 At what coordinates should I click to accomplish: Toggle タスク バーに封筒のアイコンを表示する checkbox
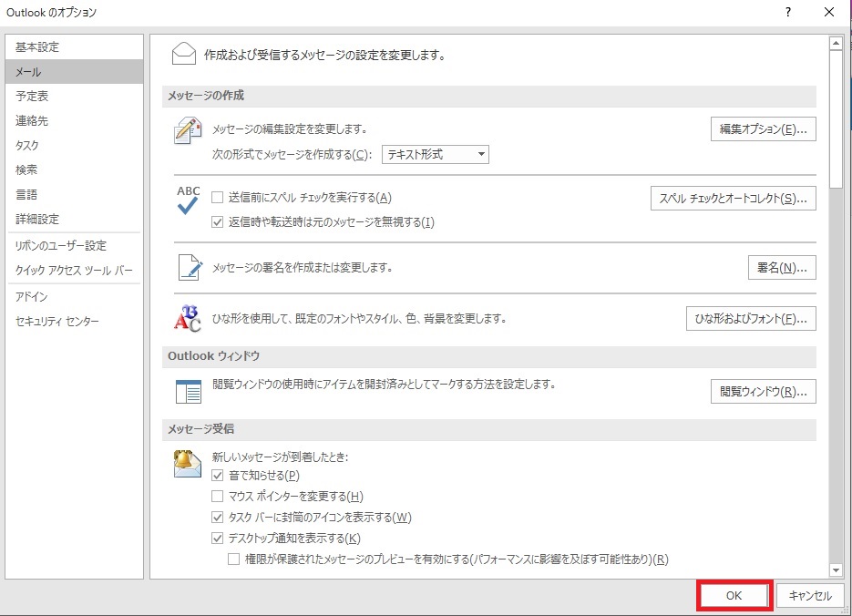[x=218, y=518]
